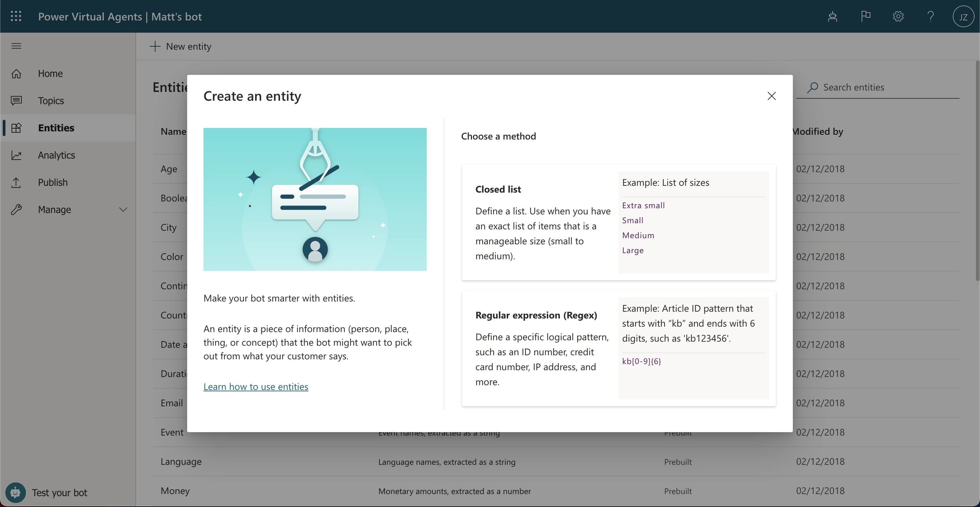The width and height of the screenshot is (980, 507).
Task: Collapse navigation with the hamburger icon
Action: pos(16,46)
